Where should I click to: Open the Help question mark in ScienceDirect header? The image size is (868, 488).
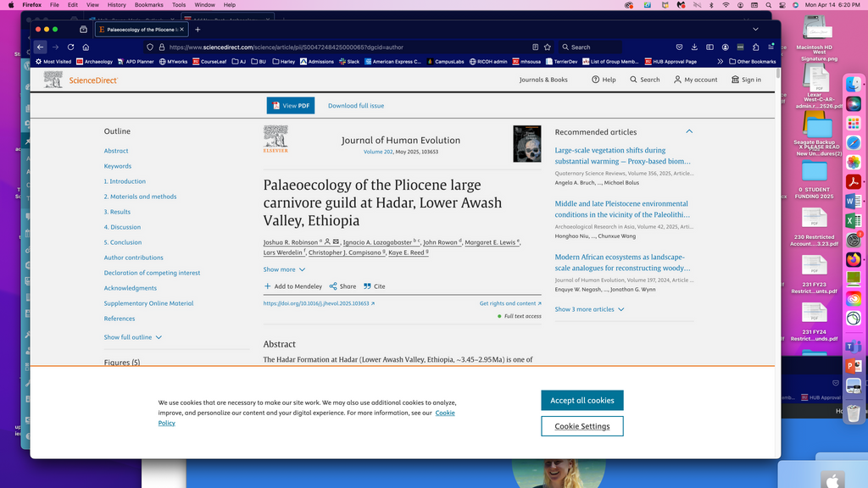click(x=604, y=80)
